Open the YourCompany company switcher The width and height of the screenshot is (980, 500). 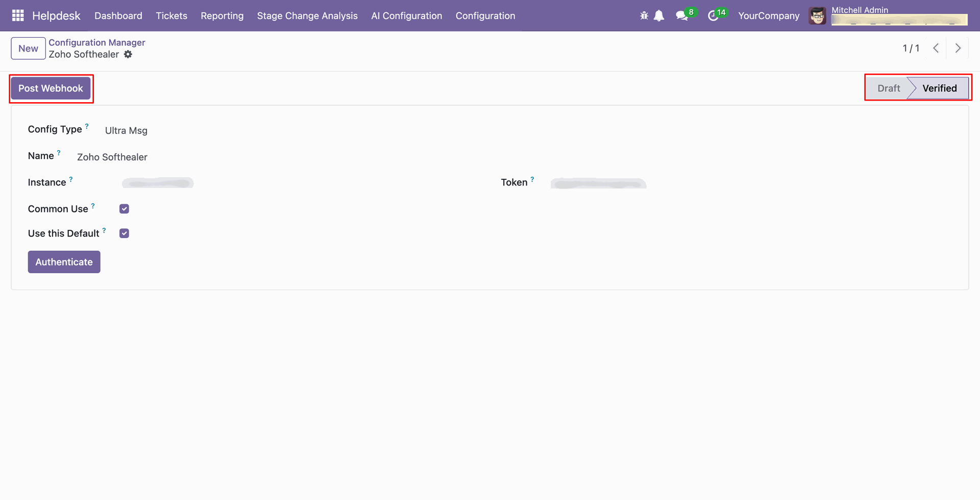pyautogui.click(x=769, y=16)
